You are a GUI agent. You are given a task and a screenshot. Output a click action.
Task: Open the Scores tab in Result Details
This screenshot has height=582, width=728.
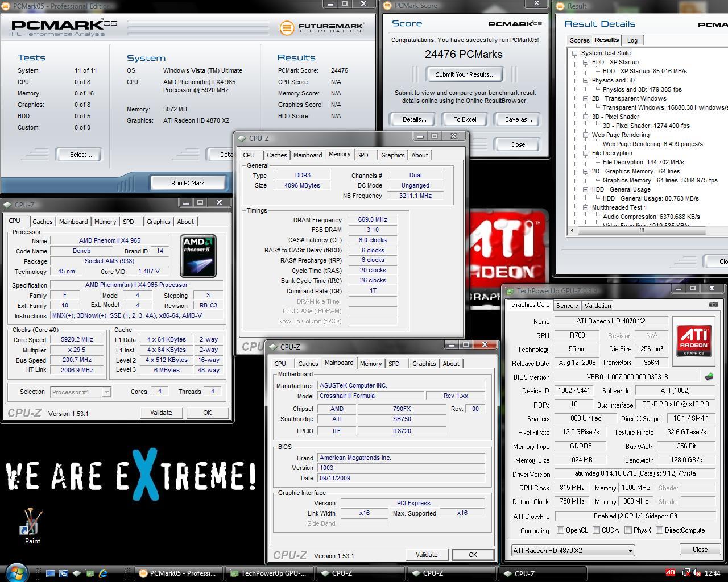(580, 40)
